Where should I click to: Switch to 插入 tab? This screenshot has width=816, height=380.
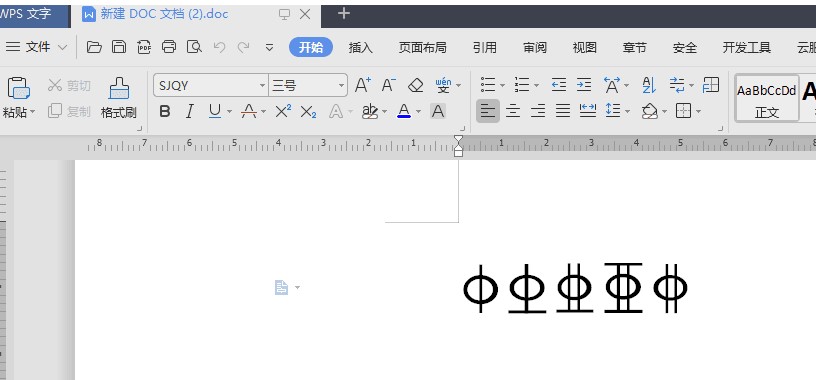pos(361,47)
